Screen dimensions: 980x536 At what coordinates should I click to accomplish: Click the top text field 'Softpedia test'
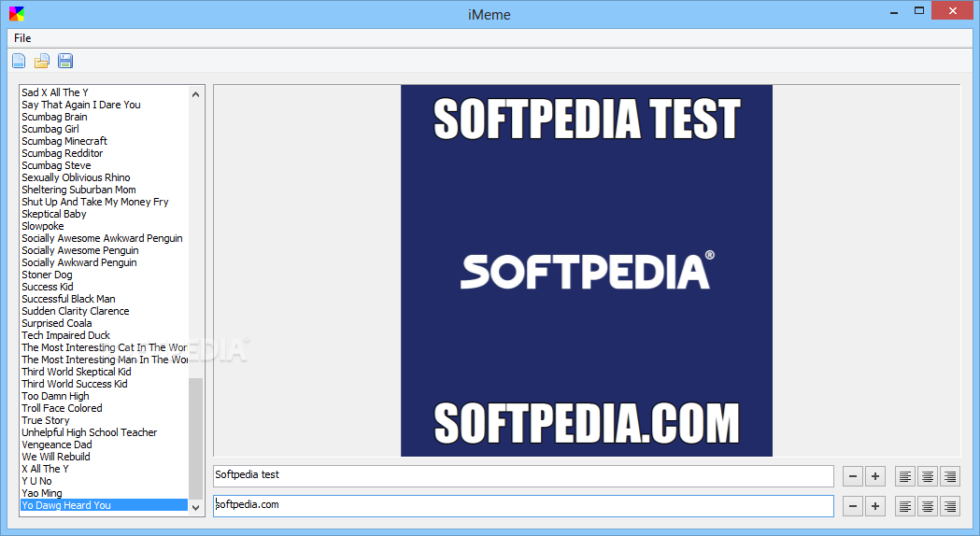point(523,476)
